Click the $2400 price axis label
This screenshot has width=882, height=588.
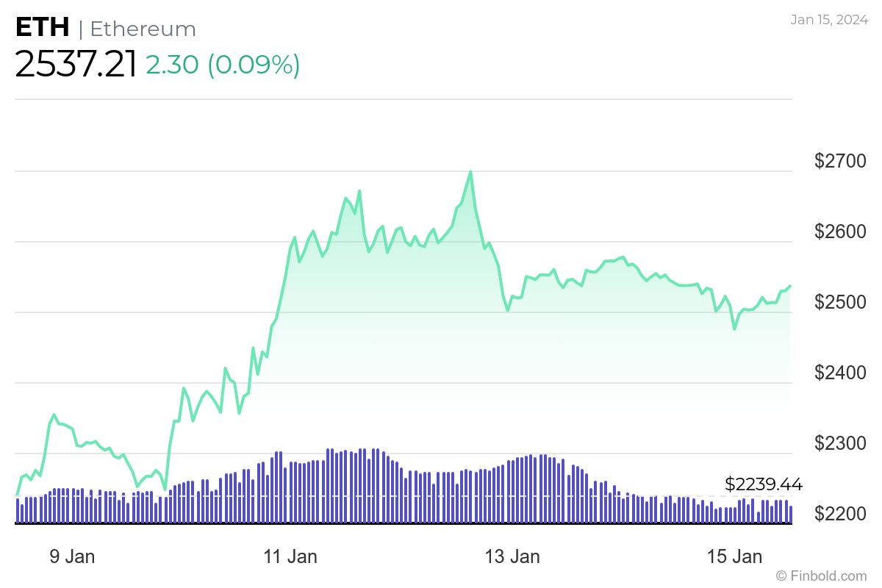coord(841,373)
